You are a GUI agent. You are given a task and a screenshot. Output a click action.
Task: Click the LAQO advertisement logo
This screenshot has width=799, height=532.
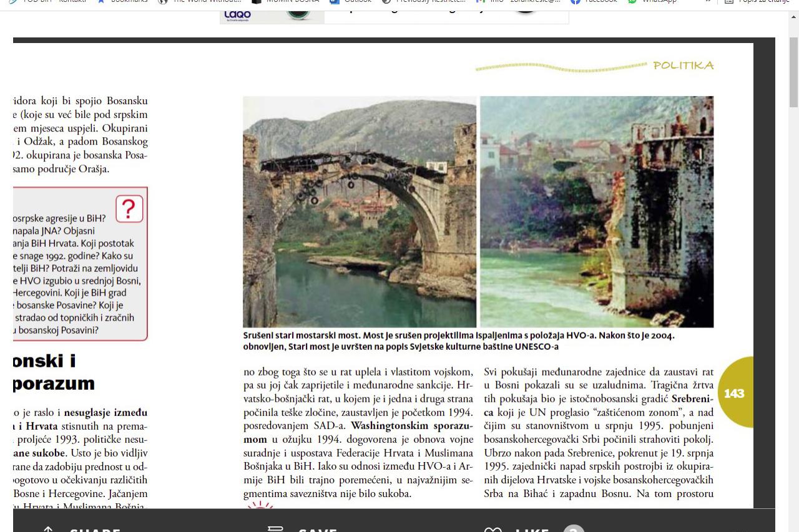238,15
